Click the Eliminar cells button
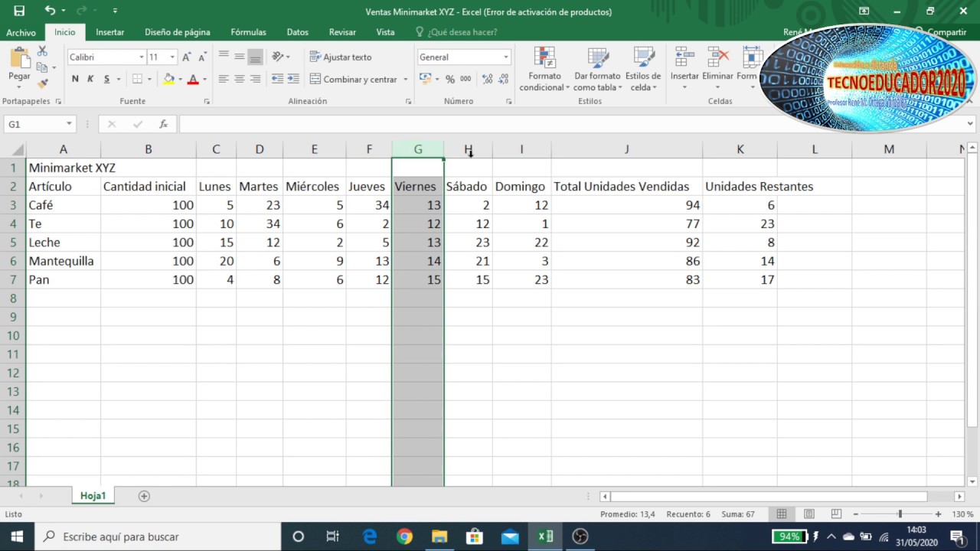Screen dimensions: 980x551 pyautogui.click(x=717, y=69)
